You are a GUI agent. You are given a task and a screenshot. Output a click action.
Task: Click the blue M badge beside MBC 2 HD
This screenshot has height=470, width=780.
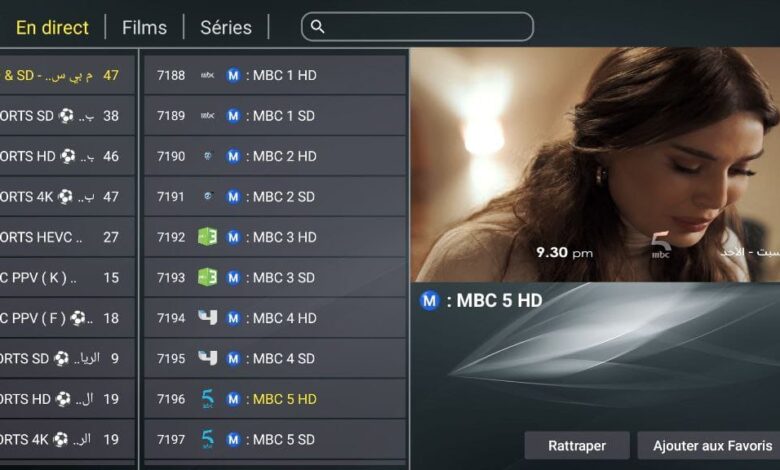(x=233, y=156)
